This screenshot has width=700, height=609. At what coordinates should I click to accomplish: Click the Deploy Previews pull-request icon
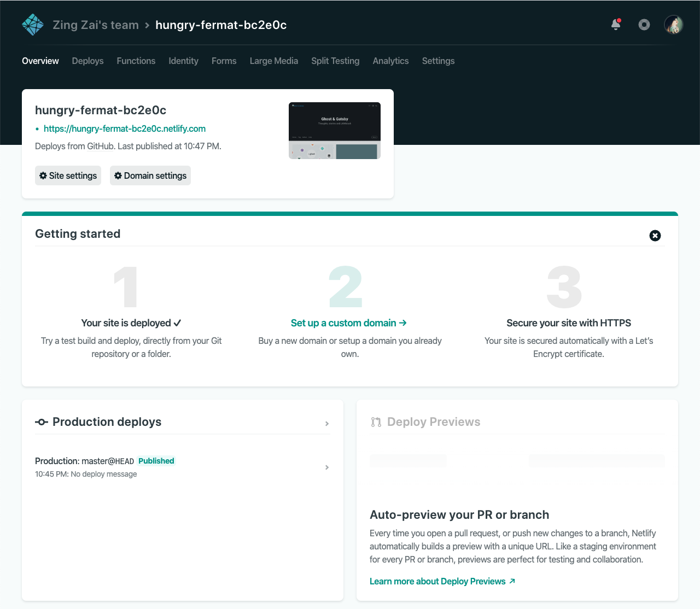click(376, 422)
